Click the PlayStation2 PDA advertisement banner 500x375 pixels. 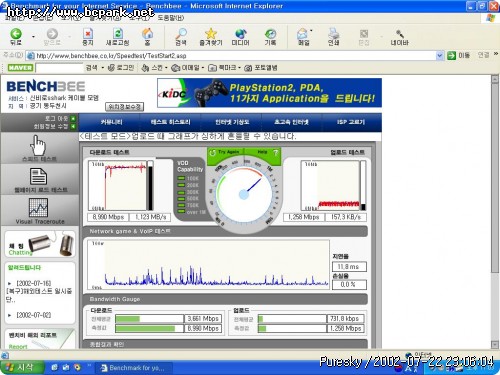click(269, 93)
